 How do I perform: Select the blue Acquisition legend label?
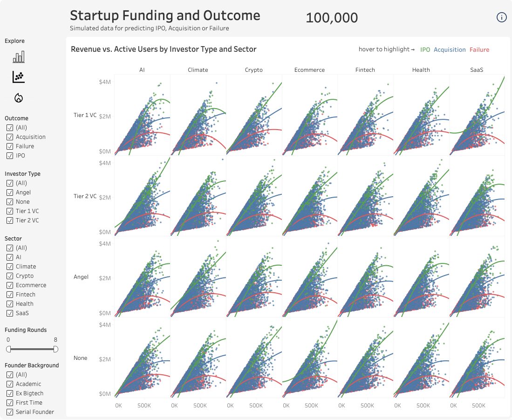[450, 50]
